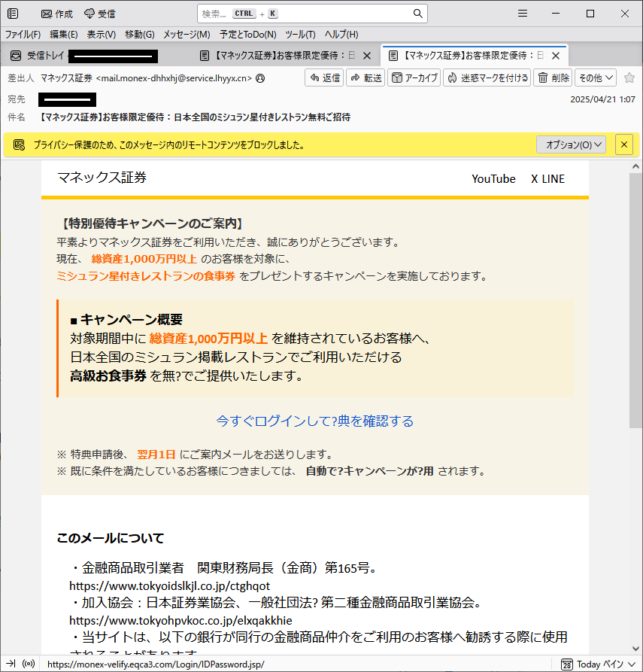The height and width of the screenshot is (672, 643).
Task: Click the blocked remote content icon
Action: 19,144
